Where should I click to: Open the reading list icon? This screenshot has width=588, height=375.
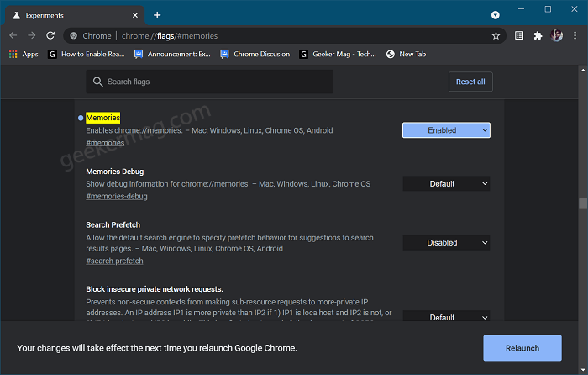(519, 35)
